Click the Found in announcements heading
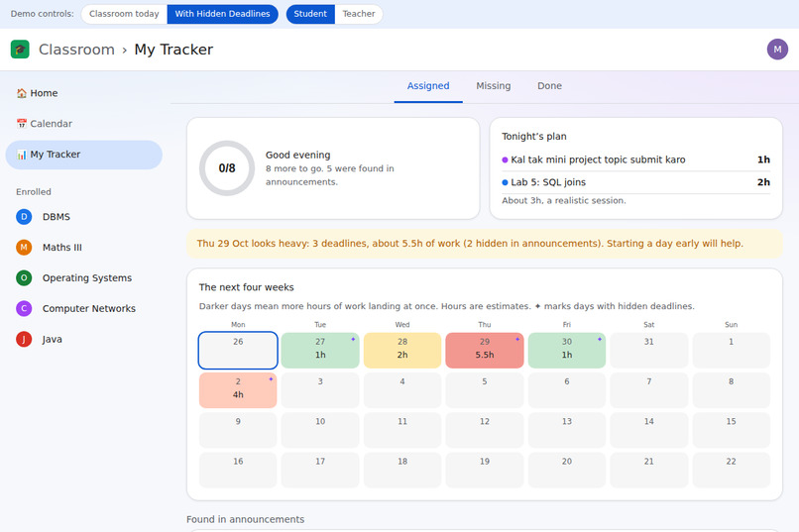 point(245,519)
